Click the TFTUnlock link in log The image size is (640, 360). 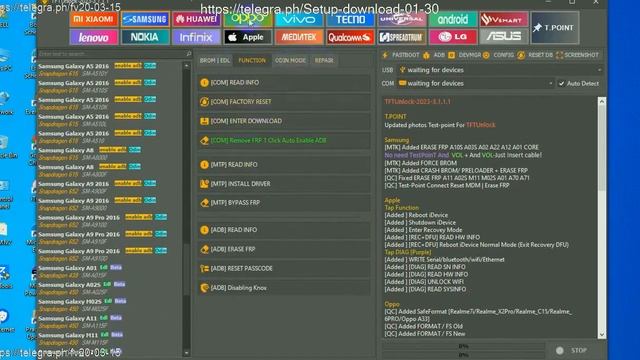tap(480, 125)
